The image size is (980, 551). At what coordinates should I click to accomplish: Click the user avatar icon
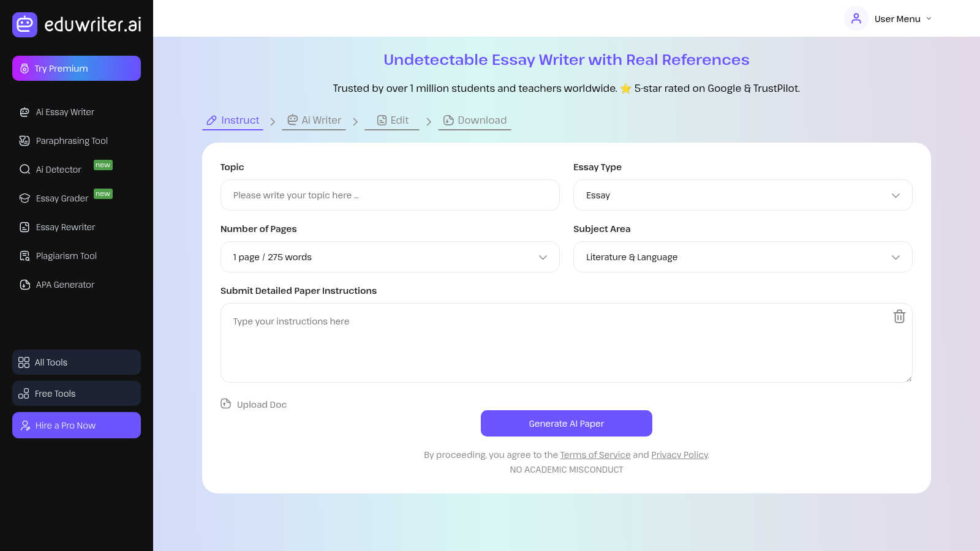pos(856,18)
